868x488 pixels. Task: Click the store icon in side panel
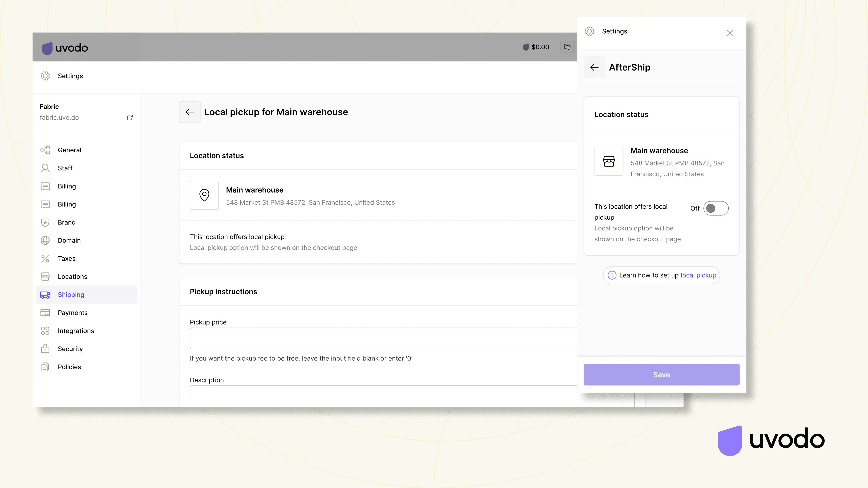609,161
